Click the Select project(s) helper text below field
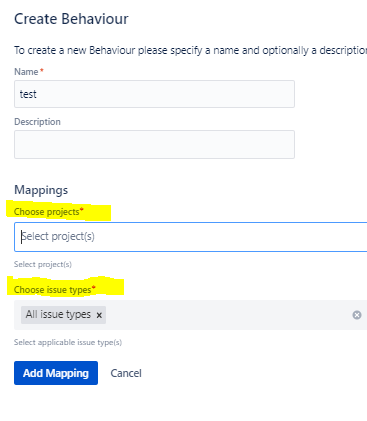This screenshot has height=421, width=367. 43,264
